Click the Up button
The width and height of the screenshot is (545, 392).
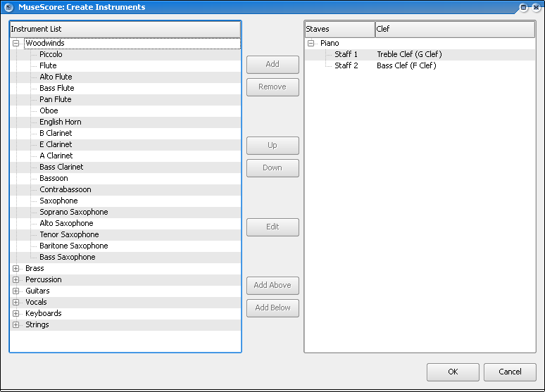click(272, 145)
